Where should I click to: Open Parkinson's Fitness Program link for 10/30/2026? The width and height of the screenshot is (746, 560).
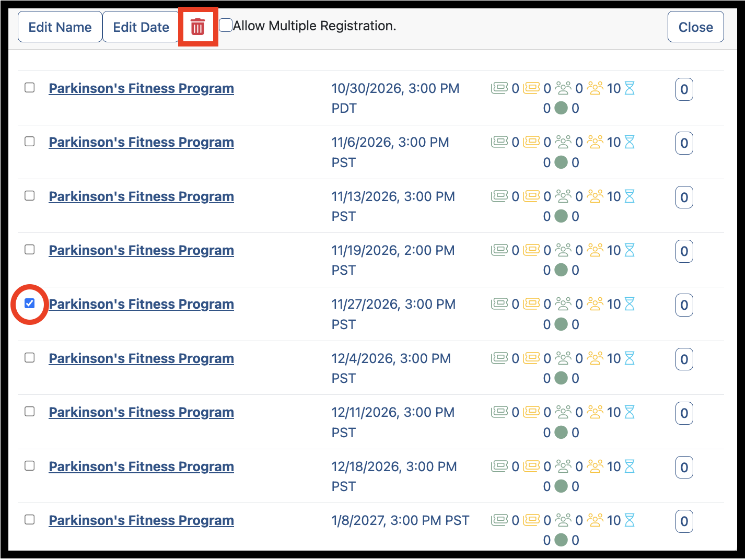(x=141, y=88)
